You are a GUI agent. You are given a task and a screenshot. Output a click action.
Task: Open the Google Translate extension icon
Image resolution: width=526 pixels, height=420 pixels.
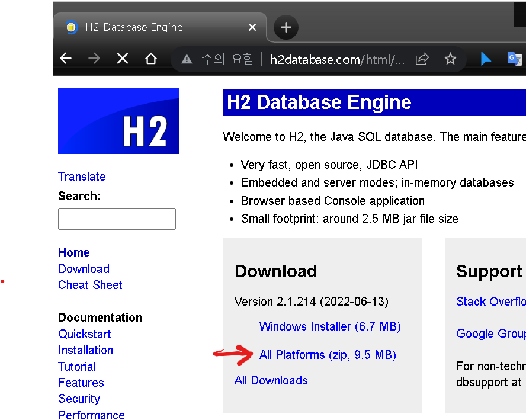click(515, 59)
